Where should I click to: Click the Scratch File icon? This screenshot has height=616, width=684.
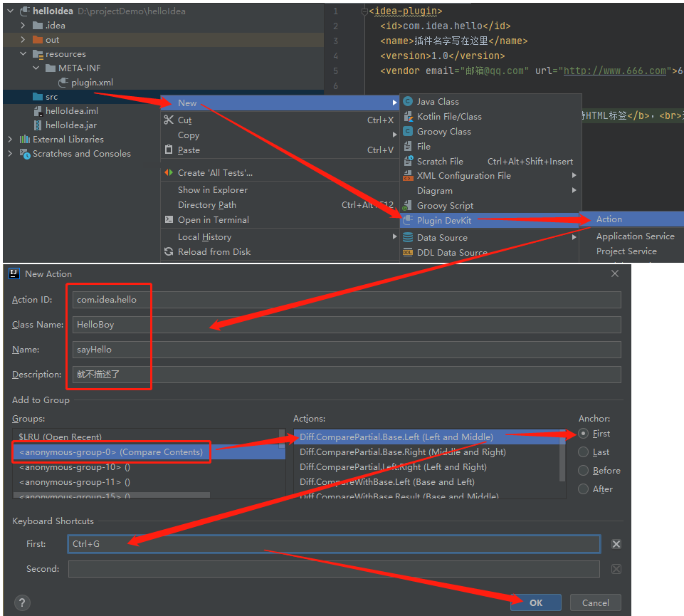point(408,161)
